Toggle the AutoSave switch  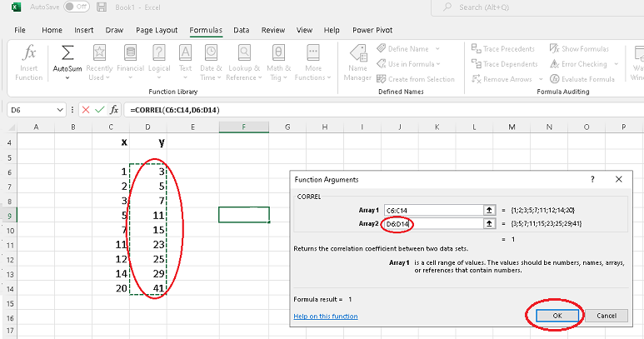pos(76,7)
